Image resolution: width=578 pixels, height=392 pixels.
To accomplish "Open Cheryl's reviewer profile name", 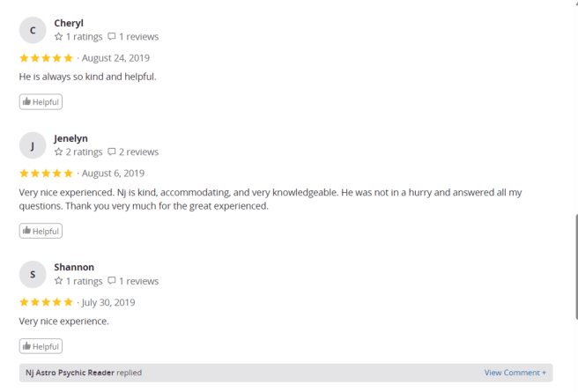I will pyautogui.click(x=68, y=24).
